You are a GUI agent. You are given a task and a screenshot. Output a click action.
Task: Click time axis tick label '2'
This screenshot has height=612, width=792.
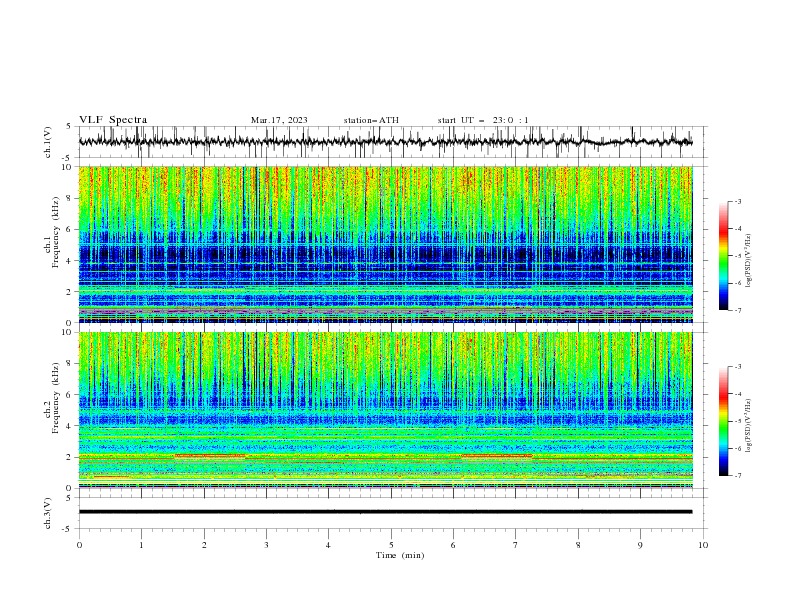(x=204, y=545)
